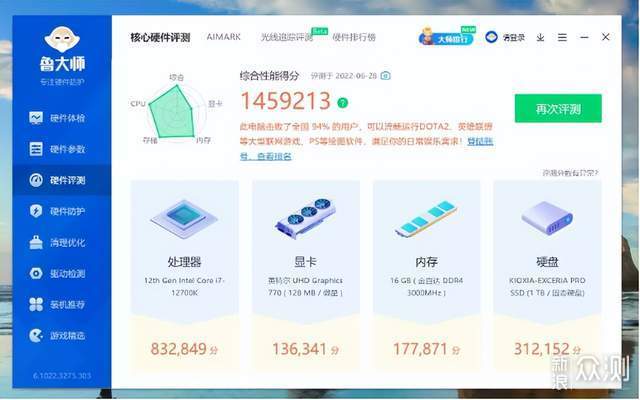The height and width of the screenshot is (400, 640).
Task: Click the screenshot camera icon beside date
Action: click(385, 76)
